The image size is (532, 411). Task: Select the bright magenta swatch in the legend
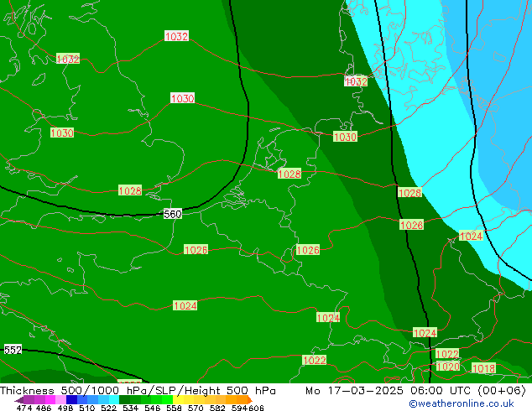point(50,399)
